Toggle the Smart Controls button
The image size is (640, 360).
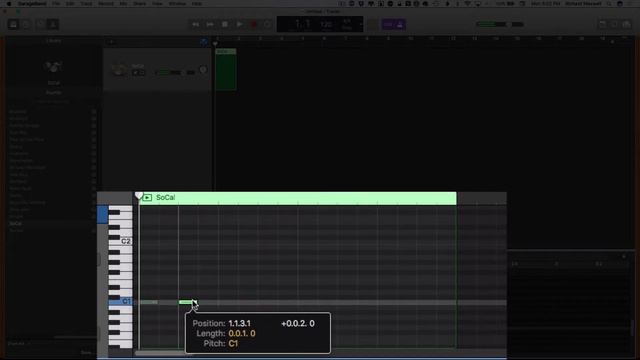40,24
